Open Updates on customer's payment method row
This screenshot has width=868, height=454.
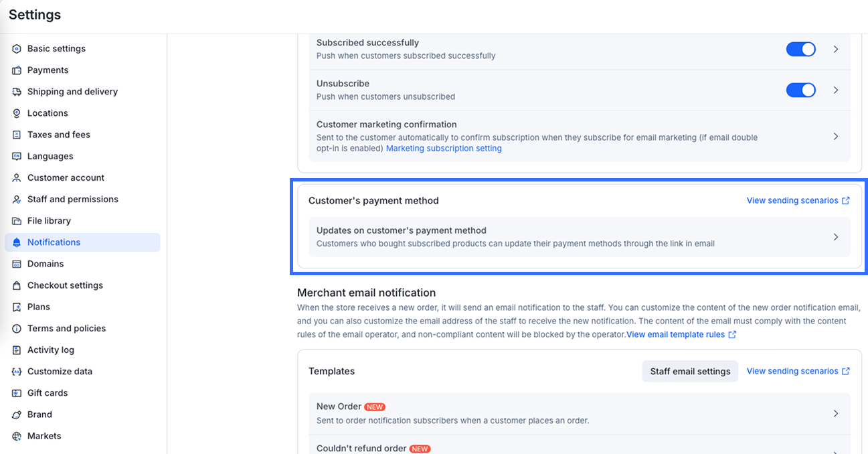579,237
